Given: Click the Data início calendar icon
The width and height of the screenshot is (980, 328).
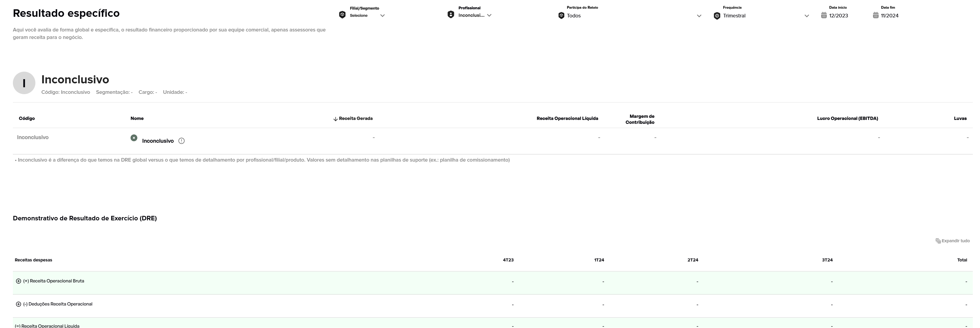Looking at the screenshot, I should coord(824,16).
